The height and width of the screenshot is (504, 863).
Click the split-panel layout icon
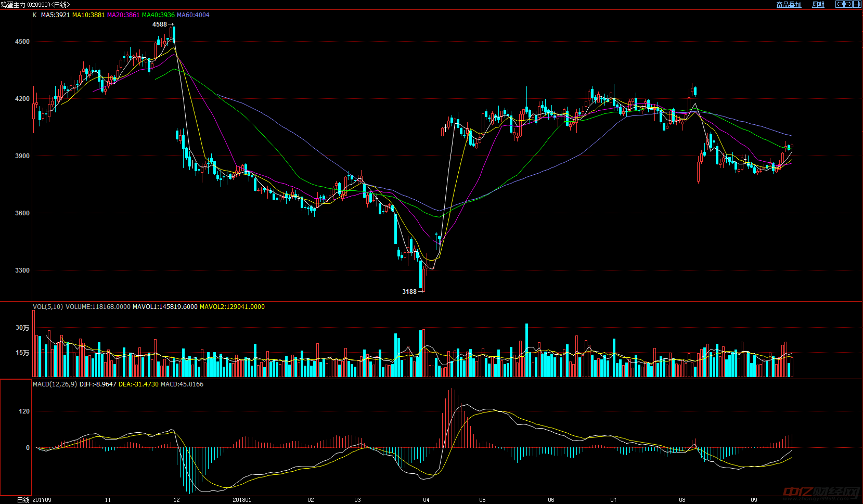[x=857, y=4]
